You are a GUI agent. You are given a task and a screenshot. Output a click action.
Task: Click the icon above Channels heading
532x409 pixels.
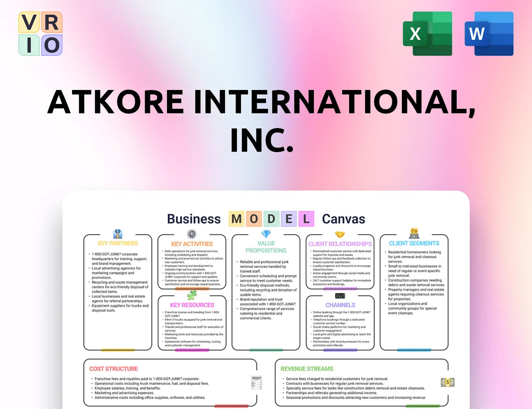(x=340, y=296)
